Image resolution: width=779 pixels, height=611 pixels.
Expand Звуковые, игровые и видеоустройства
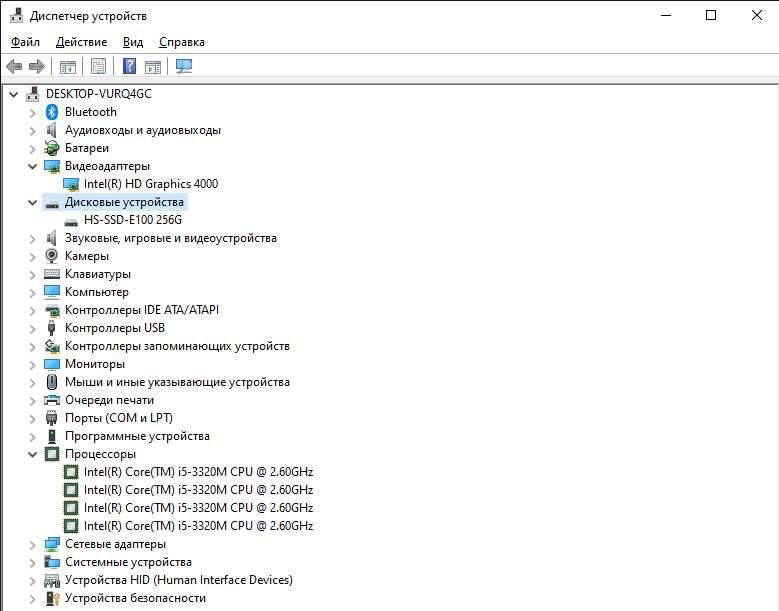pyautogui.click(x=33, y=238)
